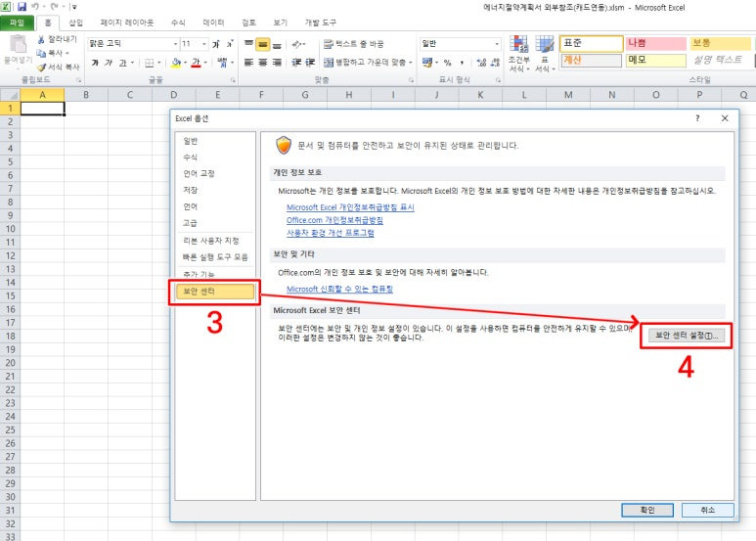This screenshot has width=756, height=541.
Task: Apply the 메모 cell style
Action: tap(655, 61)
